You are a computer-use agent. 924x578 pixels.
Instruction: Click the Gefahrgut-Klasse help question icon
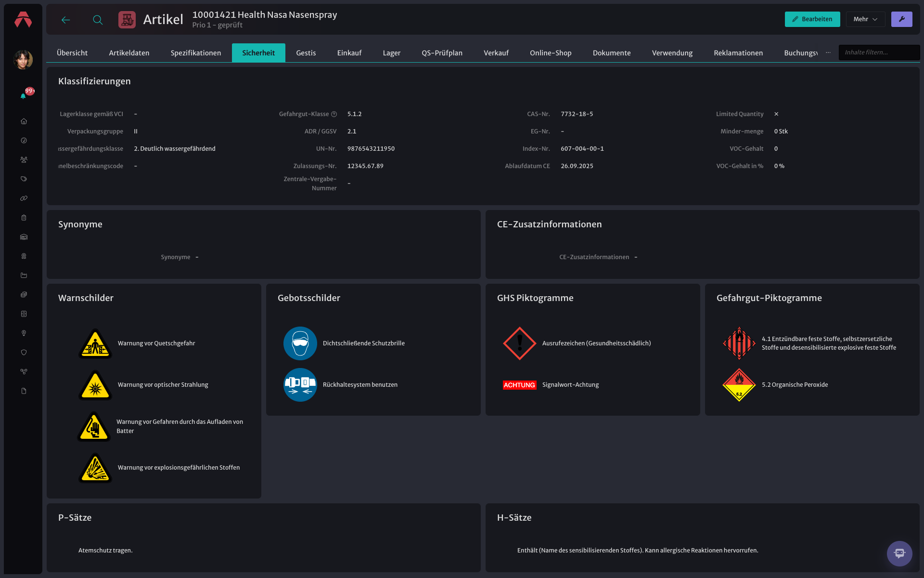[x=334, y=114]
